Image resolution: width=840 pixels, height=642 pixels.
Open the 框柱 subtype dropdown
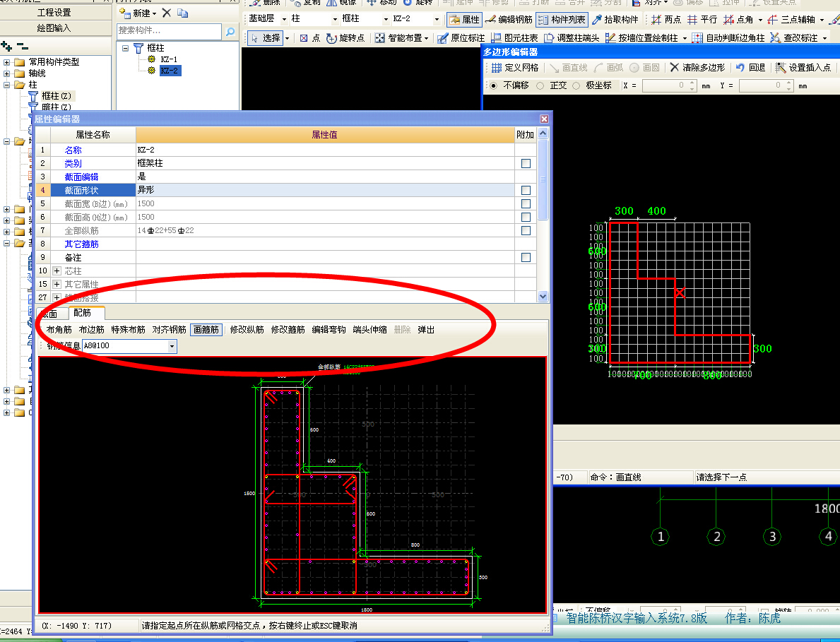(386, 19)
